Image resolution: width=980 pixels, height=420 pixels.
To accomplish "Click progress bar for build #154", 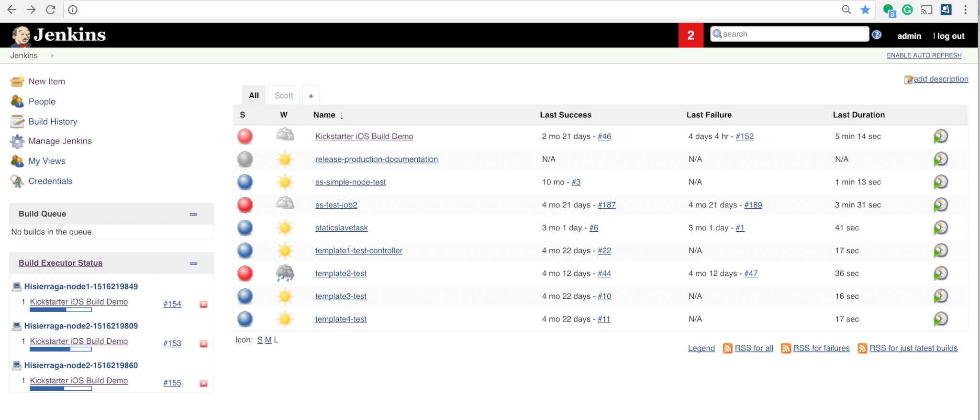I will coord(61,310).
